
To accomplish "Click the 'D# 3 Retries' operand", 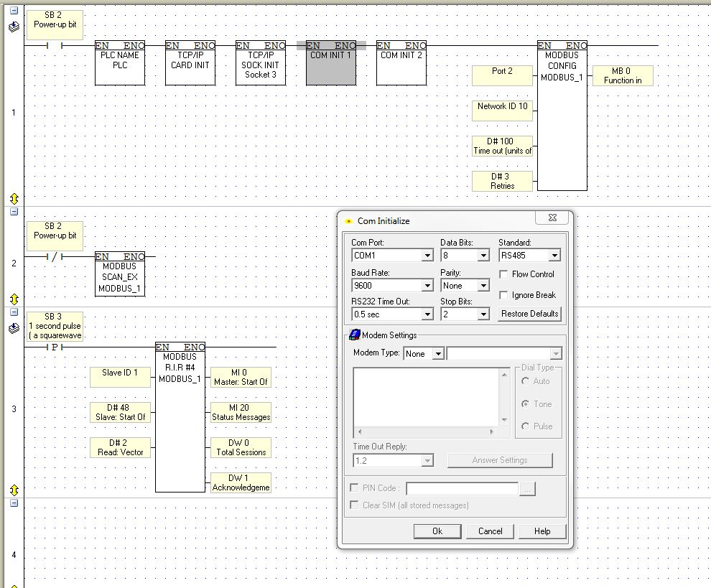I will 502,181.
